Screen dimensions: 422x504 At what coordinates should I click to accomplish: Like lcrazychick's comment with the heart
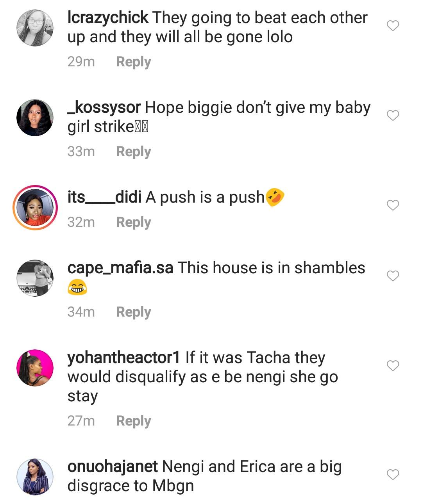click(x=393, y=26)
